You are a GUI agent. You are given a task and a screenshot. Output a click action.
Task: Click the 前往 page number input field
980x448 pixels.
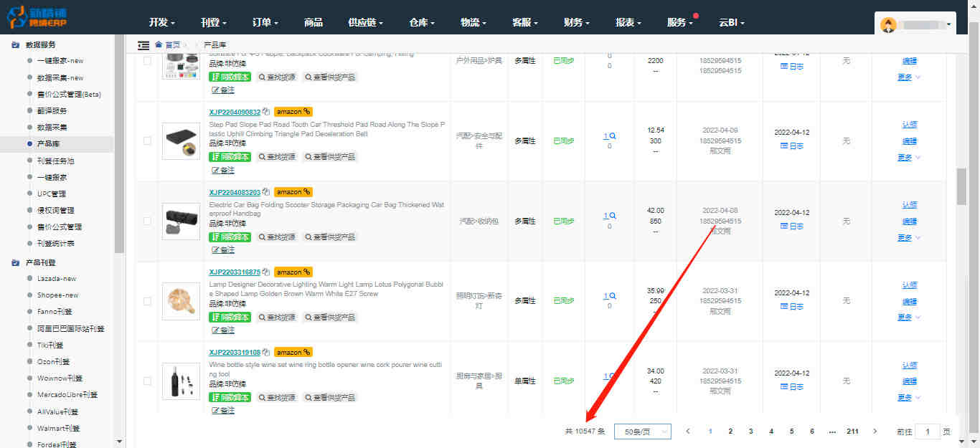coord(928,432)
